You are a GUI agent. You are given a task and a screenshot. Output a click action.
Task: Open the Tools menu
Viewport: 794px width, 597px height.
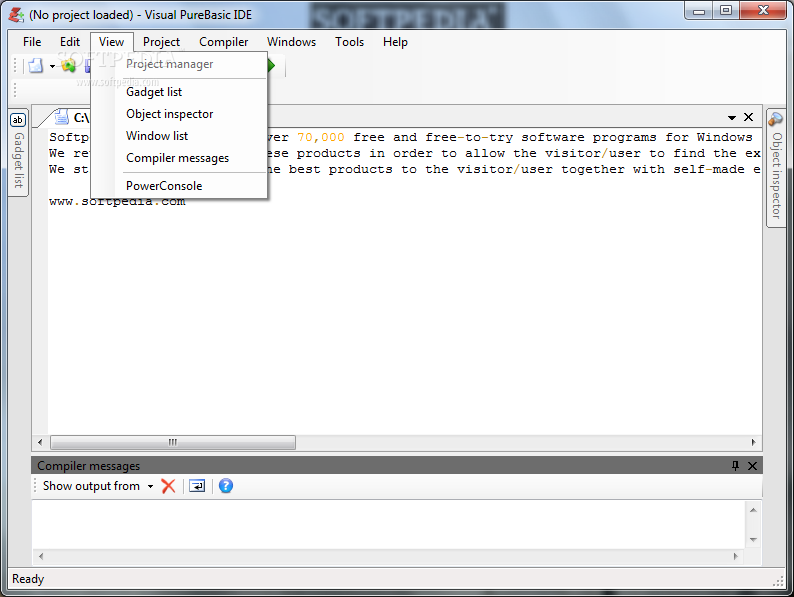click(x=349, y=42)
